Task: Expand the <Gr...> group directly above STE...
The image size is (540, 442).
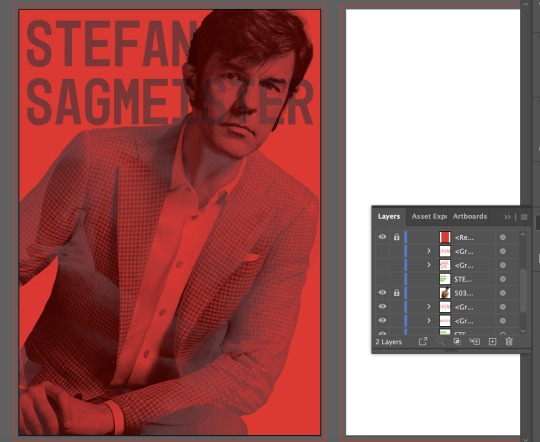Action: click(x=429, y=265)
